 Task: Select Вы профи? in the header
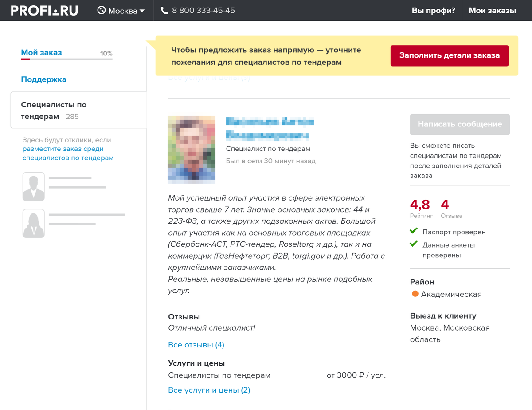433,11
